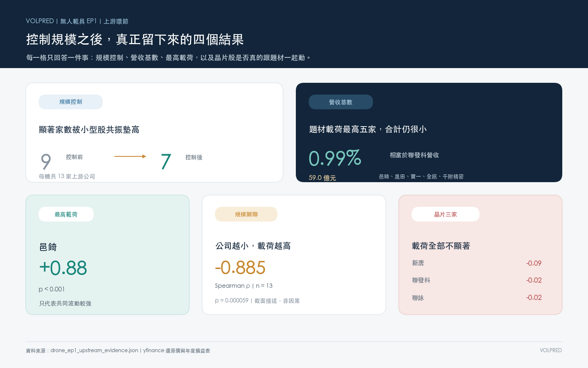Select the value -0.02 for 聯詠
Image resolution: width=588 pixels, height=368 pixels.
(534, 297)
